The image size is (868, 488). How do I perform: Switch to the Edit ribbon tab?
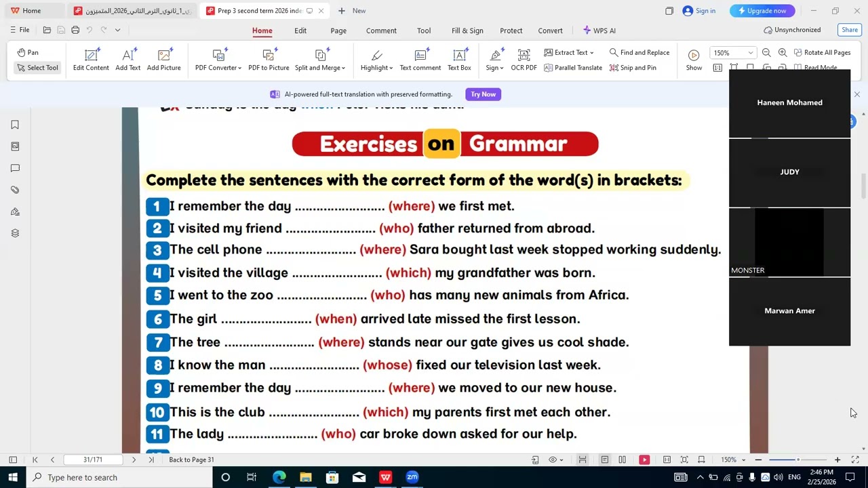tap(300, 30)
